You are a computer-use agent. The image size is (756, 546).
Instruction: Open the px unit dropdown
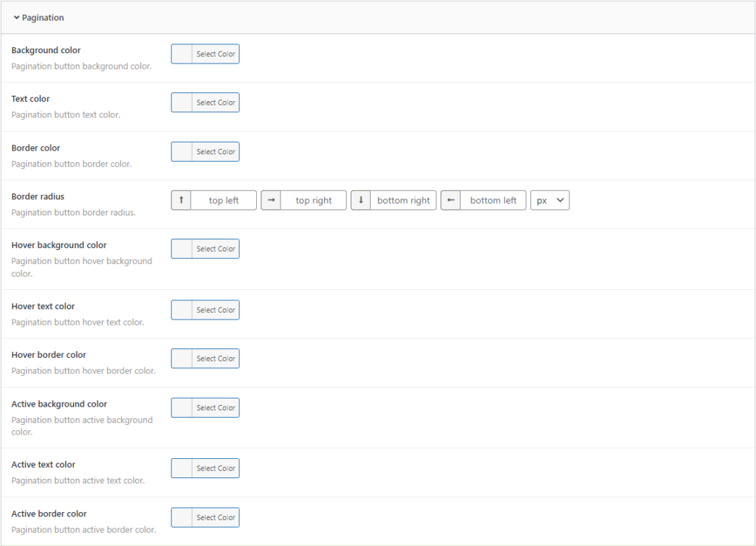pyautogui.click(x=550, y=200)
